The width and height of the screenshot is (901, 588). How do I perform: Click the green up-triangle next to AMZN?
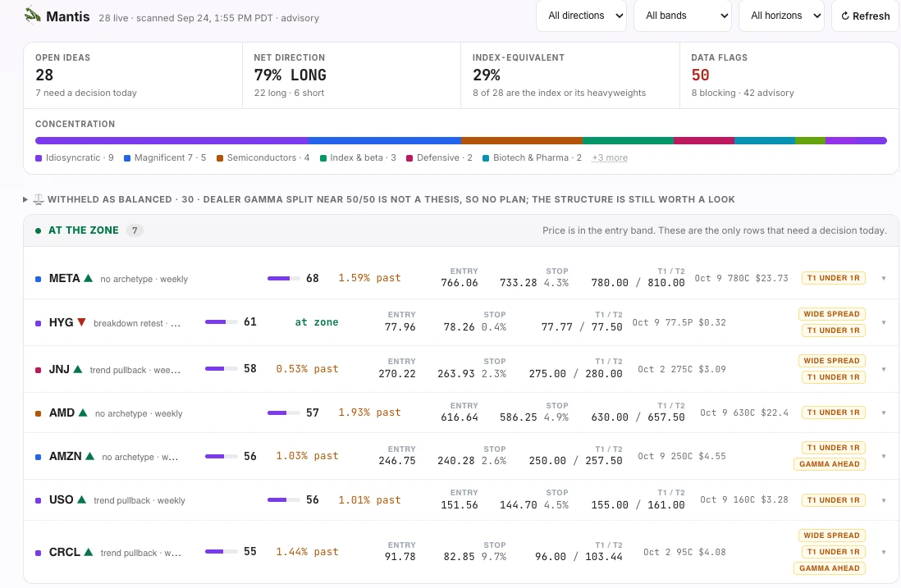tap(89, 456)
